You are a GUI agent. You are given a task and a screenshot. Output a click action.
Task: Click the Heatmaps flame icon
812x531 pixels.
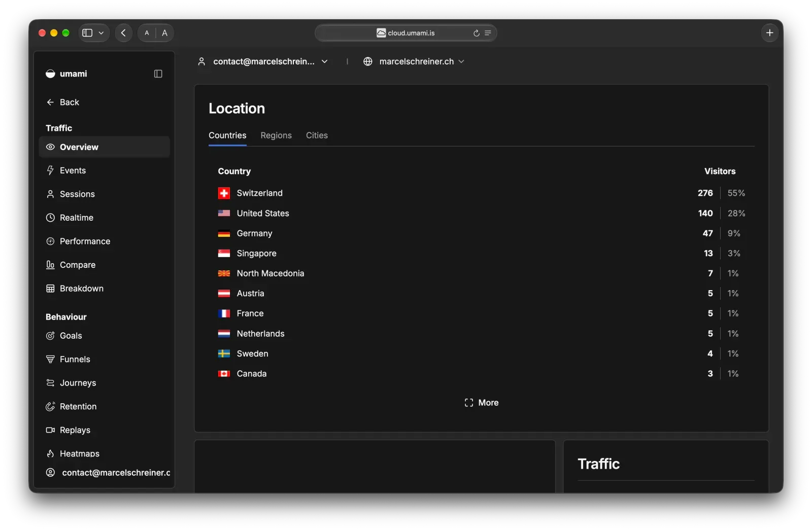tap(50, 454)
